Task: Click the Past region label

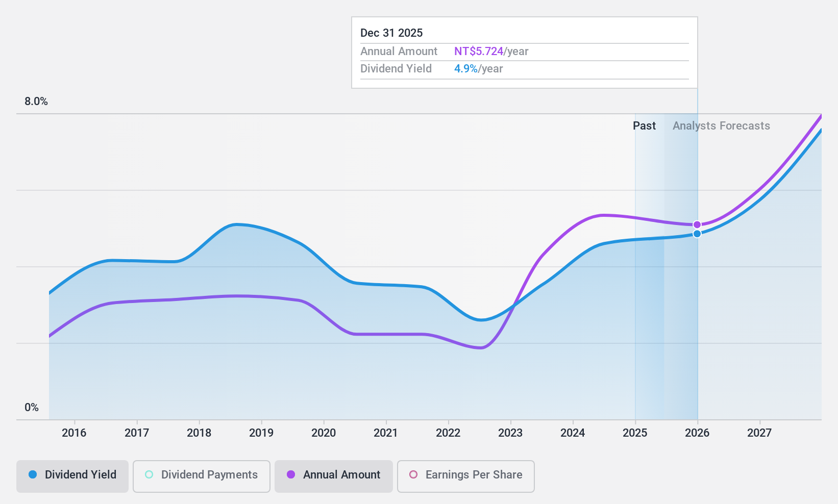Action: 644,126
